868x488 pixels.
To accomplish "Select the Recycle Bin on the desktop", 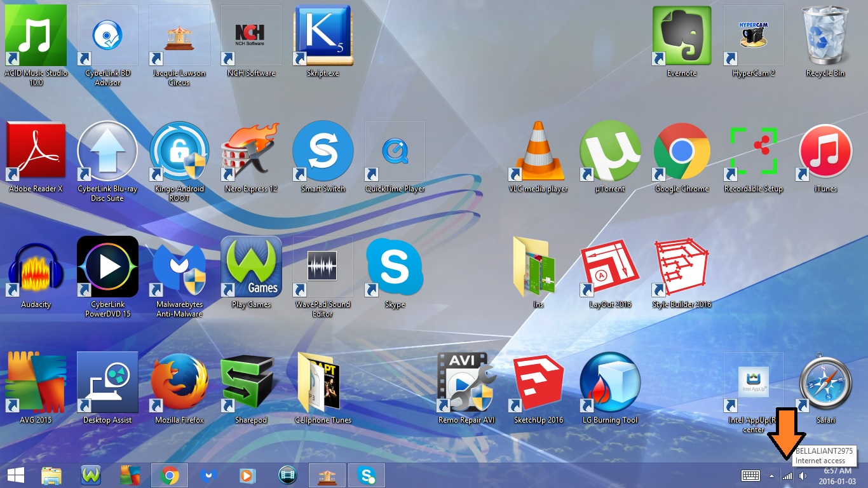I will coord(825,35).
